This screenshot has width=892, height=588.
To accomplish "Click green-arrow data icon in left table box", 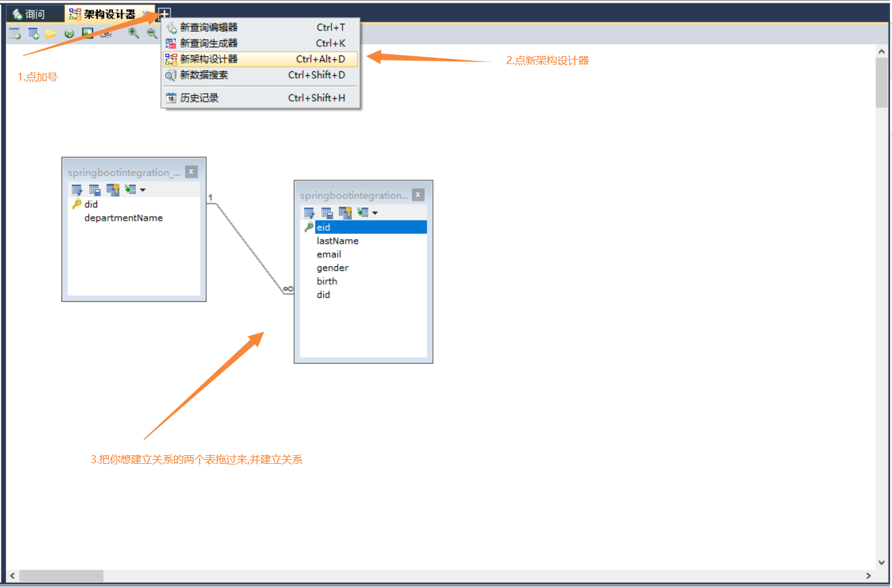I will click(x=130, y=190).
